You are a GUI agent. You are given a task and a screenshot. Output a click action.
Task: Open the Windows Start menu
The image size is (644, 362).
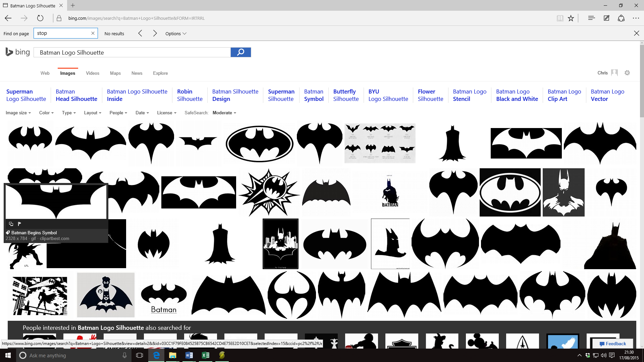tap(8, 355)
